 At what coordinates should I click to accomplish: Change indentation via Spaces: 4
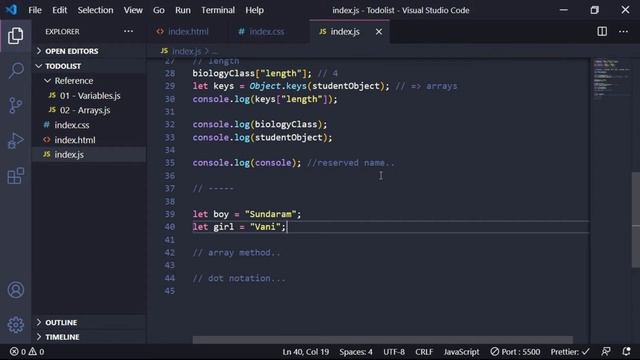356,351
